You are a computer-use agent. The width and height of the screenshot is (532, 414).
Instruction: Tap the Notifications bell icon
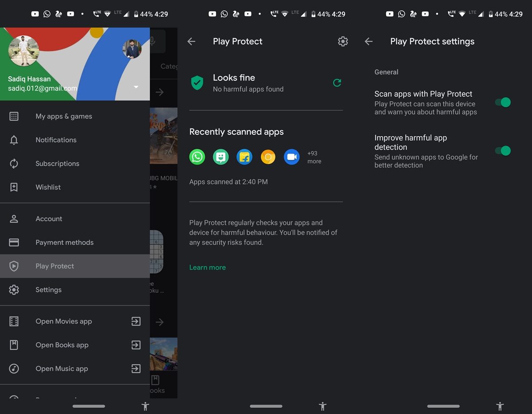pos(14,140)
